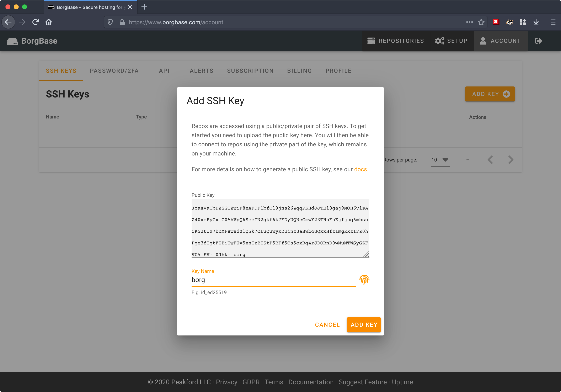
Task: Open Account navigation item
Action: tap(501, 41)
